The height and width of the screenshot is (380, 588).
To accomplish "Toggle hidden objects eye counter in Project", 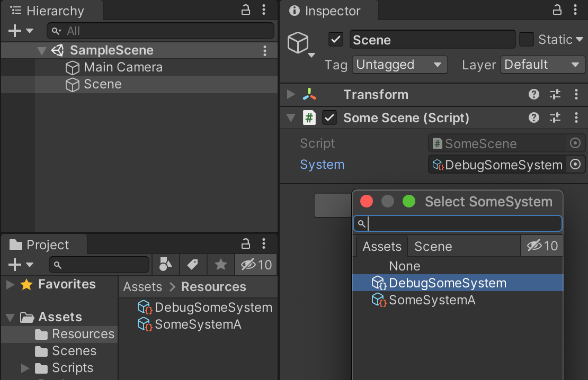I will [x=256, y=264].
